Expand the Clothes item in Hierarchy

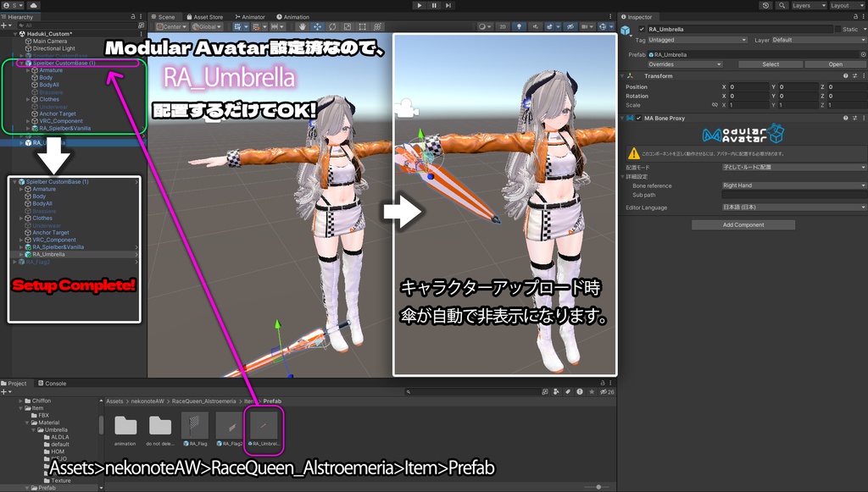click(28, 100)
